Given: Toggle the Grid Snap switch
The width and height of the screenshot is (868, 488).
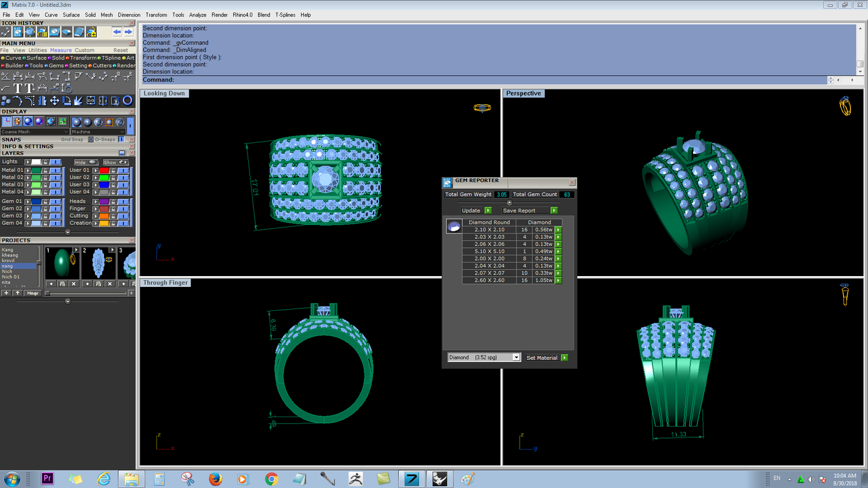Looking at the screenshot, I should tap(91, 139).
